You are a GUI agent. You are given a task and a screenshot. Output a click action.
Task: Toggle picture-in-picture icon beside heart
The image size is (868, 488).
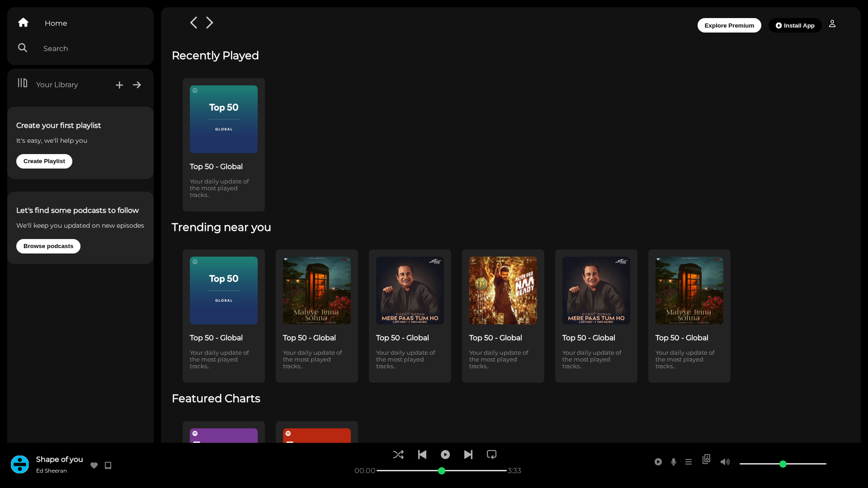coord(108,465)
